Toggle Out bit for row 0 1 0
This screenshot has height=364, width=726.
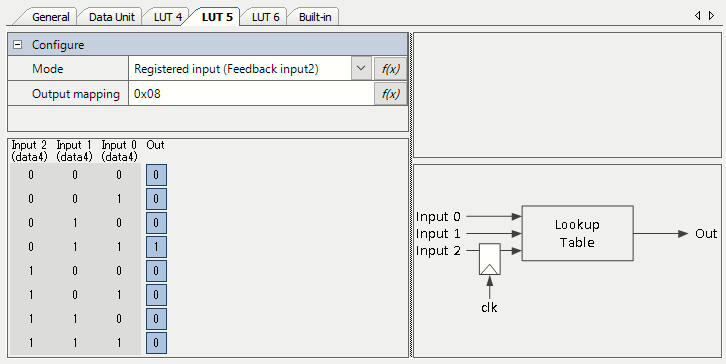(156, 223)
